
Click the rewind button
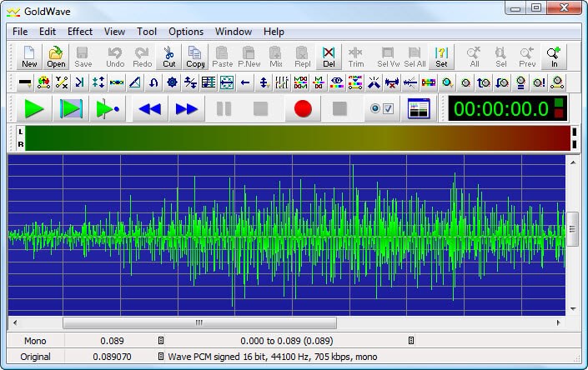150,108
